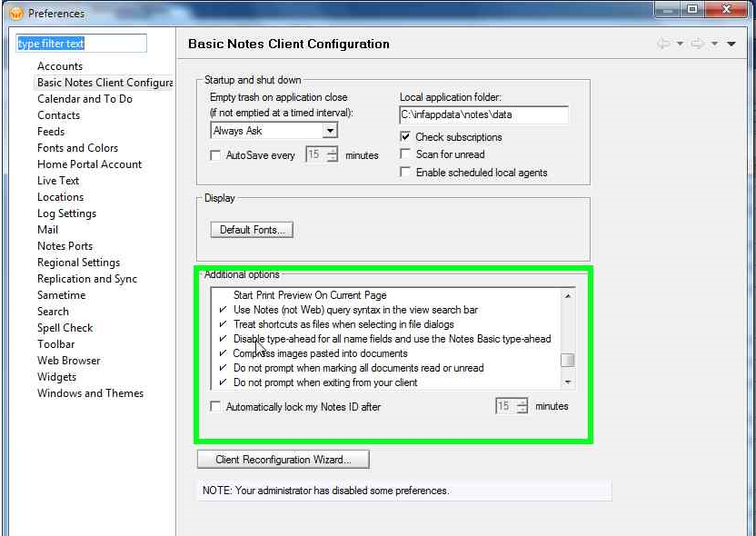Open Toolbar preferences

coord(56,344)
